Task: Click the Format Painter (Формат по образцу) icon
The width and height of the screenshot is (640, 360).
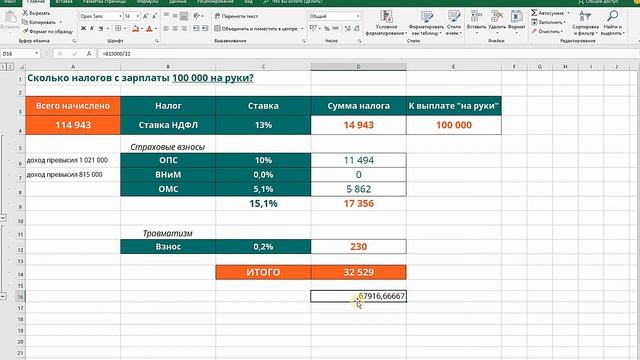Action: click(25, 31)
